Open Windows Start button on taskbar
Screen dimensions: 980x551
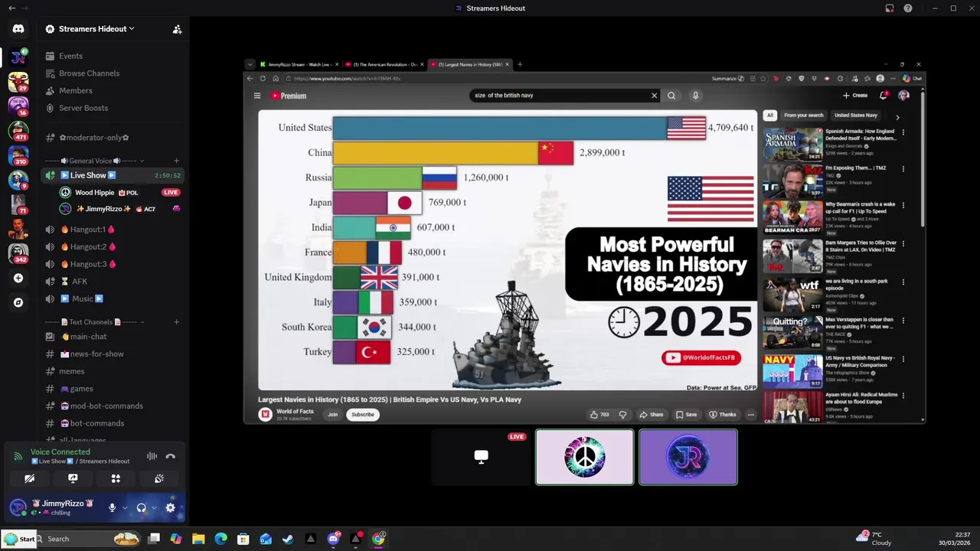pos(19,539)
